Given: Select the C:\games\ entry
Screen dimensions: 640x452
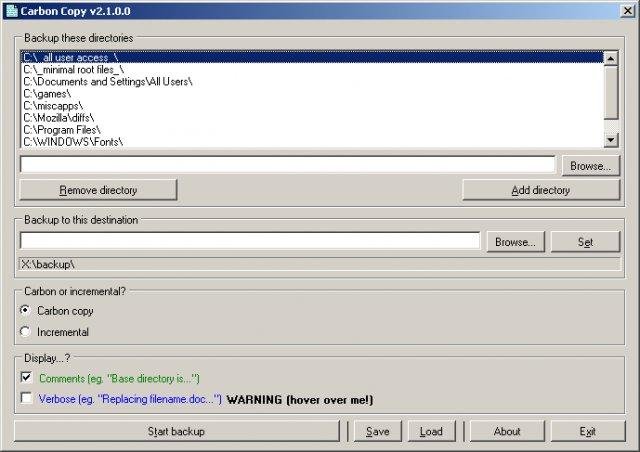Looking at the screenshot, I should coord(312,94).
